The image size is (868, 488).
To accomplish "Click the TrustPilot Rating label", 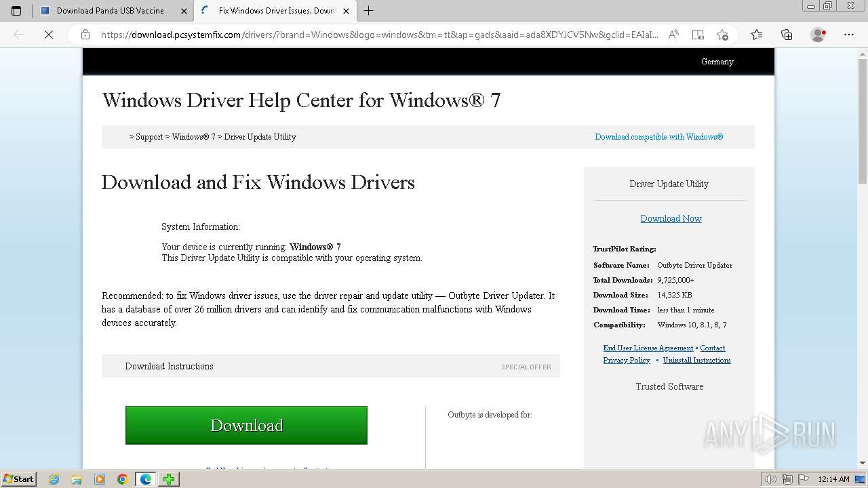I will pos(625,249).
